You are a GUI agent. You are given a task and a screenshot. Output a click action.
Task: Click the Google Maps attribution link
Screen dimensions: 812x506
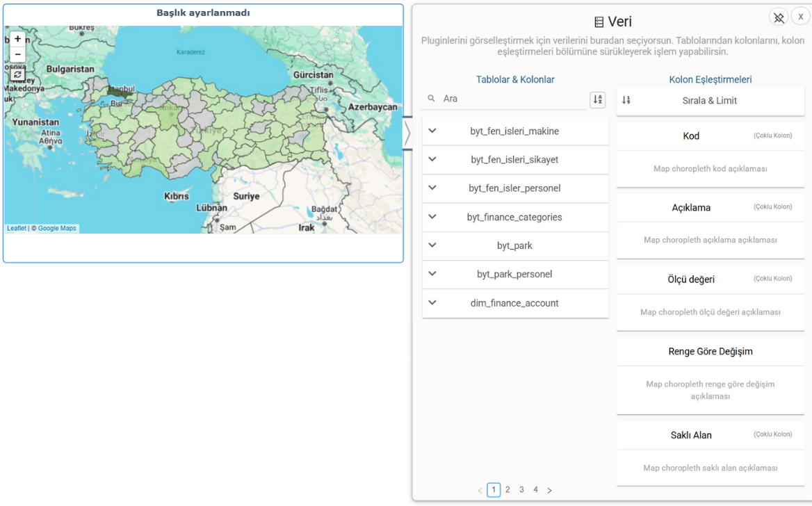click(x=57, y=229)
